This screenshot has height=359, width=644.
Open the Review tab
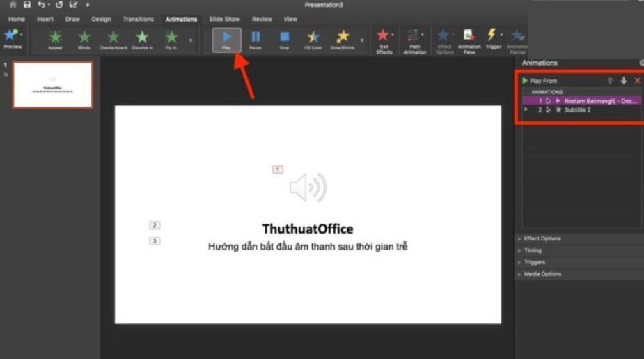tap(262, 19)
